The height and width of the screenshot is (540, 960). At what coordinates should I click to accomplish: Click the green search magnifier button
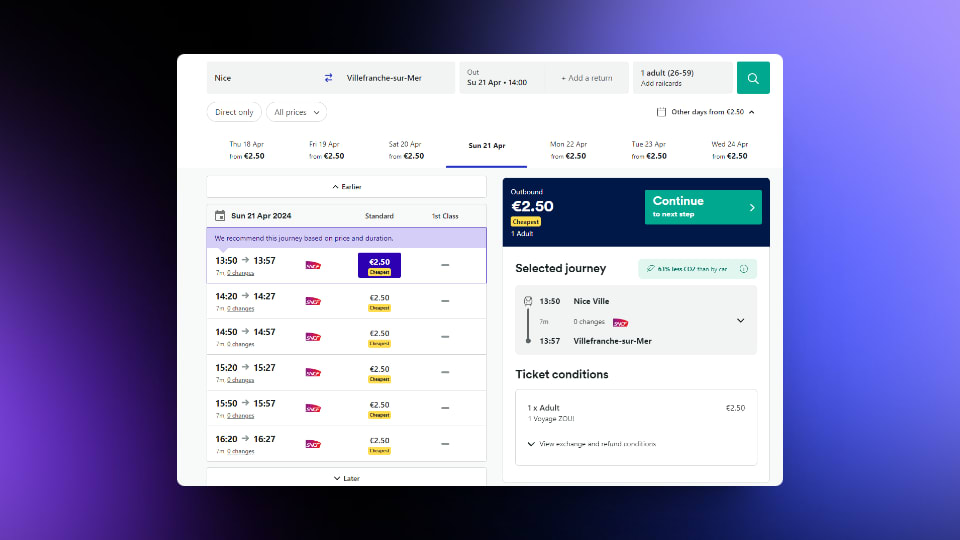753,78
